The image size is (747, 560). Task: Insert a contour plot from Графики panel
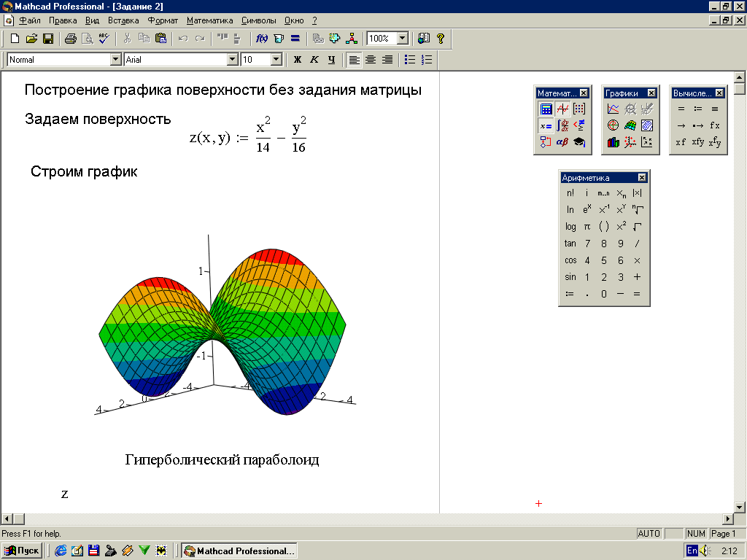click(647, 125)
